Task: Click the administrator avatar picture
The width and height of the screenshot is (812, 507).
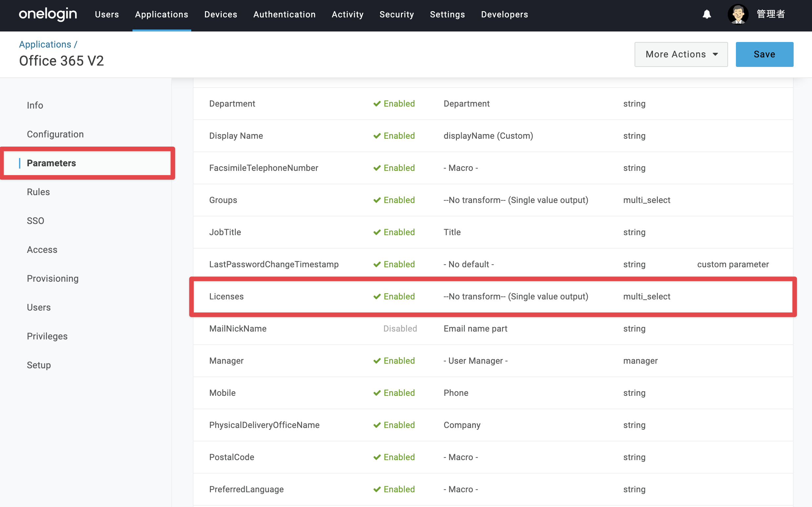Action: click(x=738, y=14)
